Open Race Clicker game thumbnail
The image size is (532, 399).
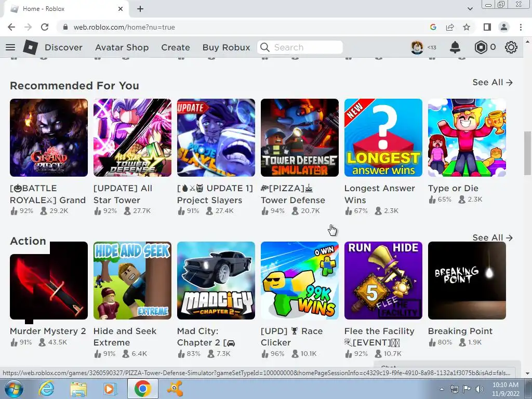click(x=300, y=281)
